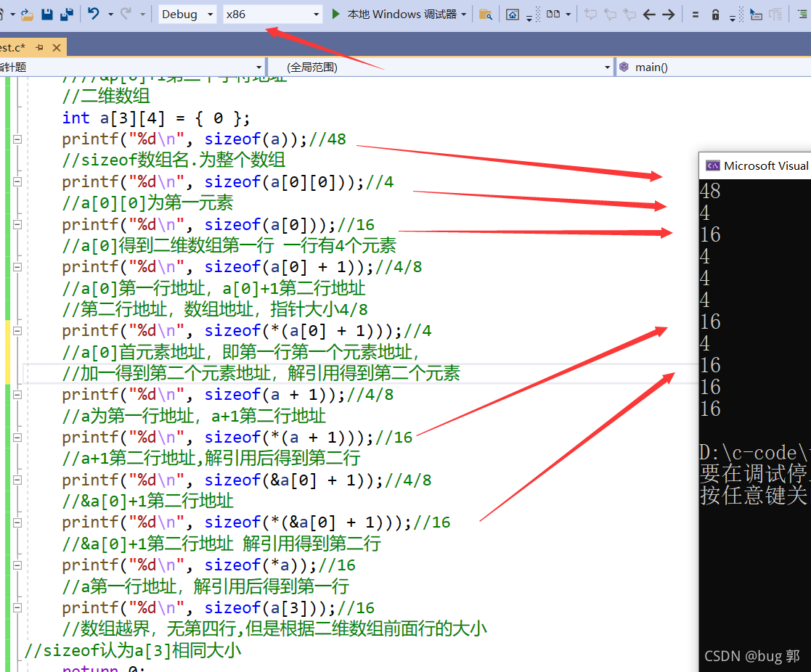Click the house window icon in toolbar
The width and height of the screenshot is (811, 672).
(x=512, y=15)
